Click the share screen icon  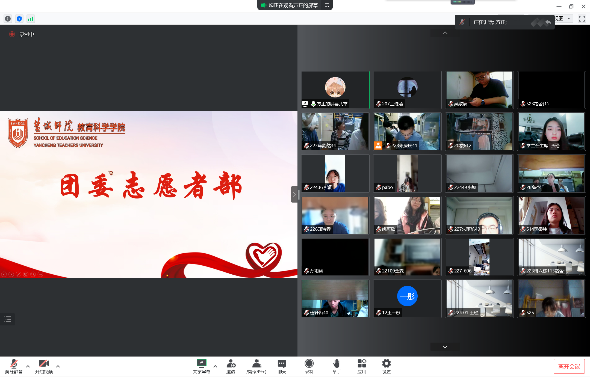[x=202, y=366]
